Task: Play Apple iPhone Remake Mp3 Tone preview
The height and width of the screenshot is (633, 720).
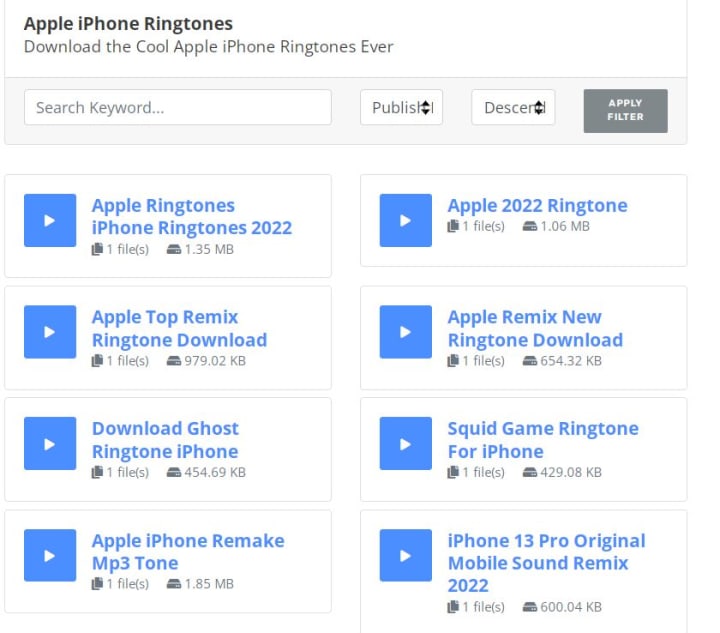Action: [50, 555]
